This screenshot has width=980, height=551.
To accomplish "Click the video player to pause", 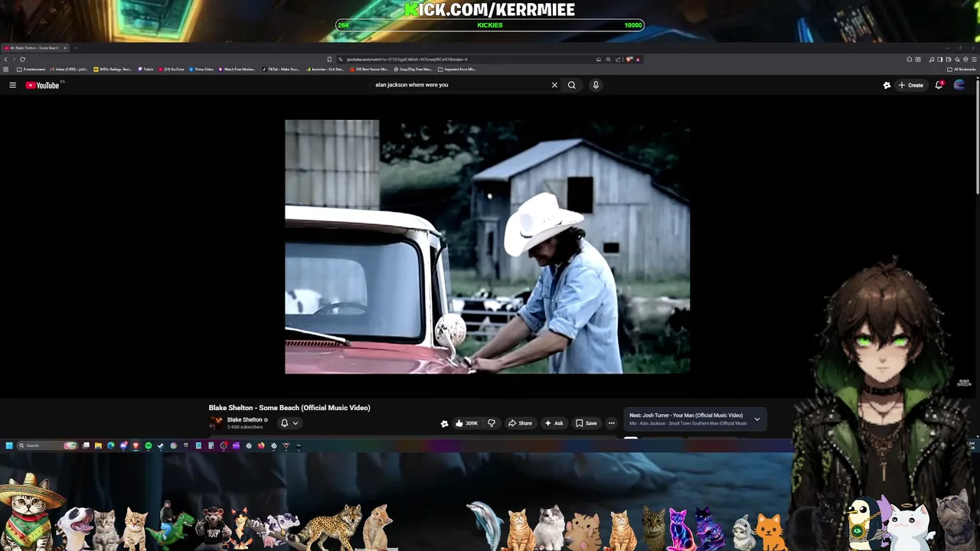I will coord(487,246).
